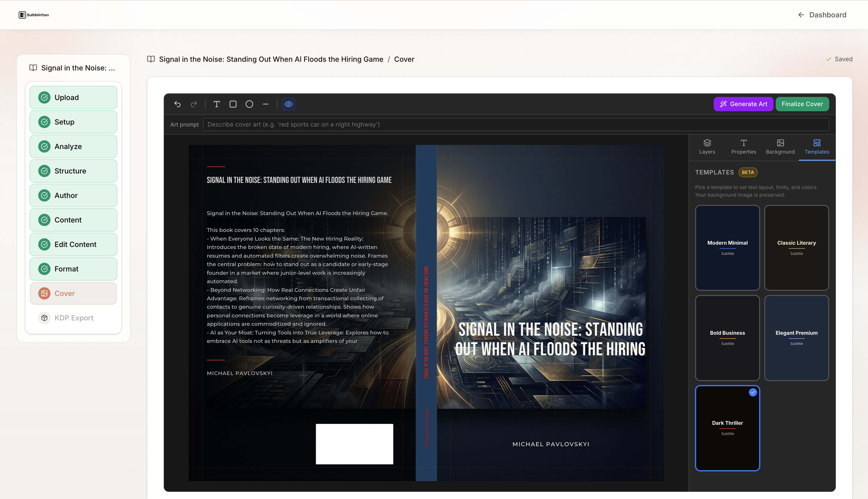This screenshot has width=868, height=499.
Task: Open the Author section
Action: [73, 195]
